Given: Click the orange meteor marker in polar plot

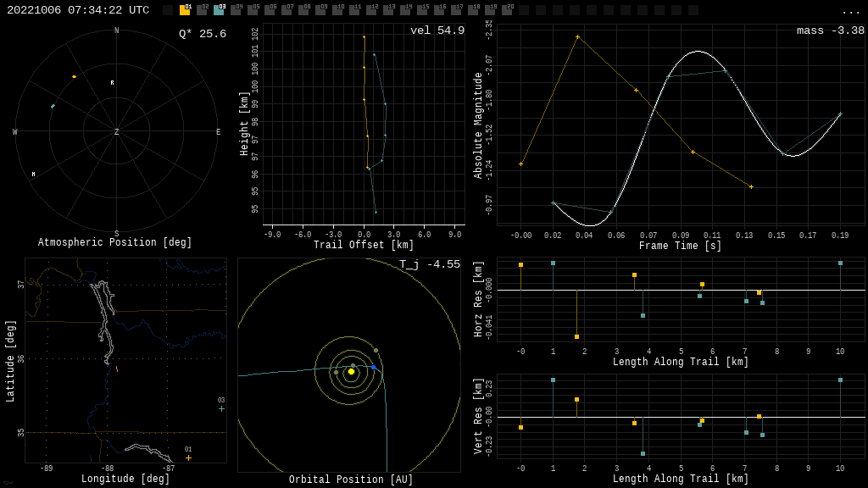Looking at the screenshot, I should [74, 76].
